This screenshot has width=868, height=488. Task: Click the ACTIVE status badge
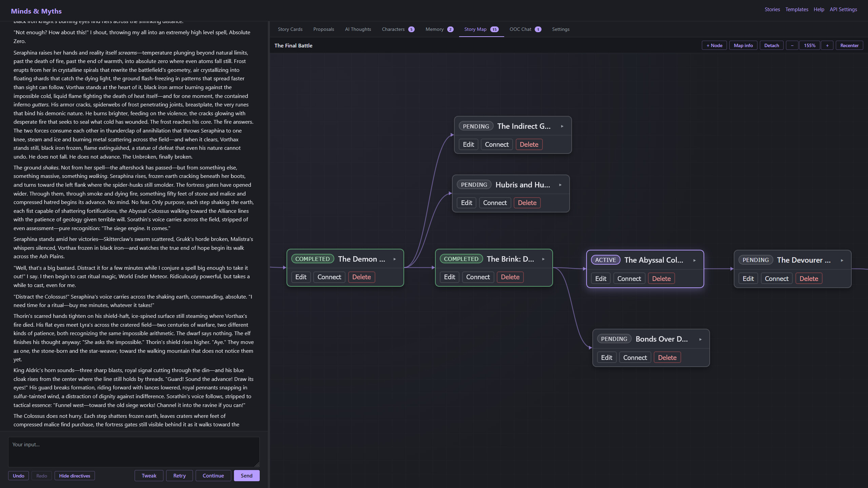click(x=606, y=260)
